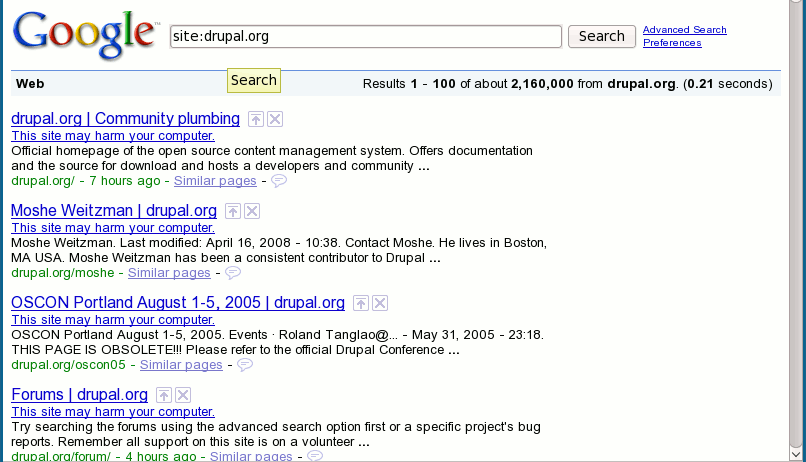The image size is (806, 462).
Task: Click harm warning under Forums result
Action: point(113,412)
